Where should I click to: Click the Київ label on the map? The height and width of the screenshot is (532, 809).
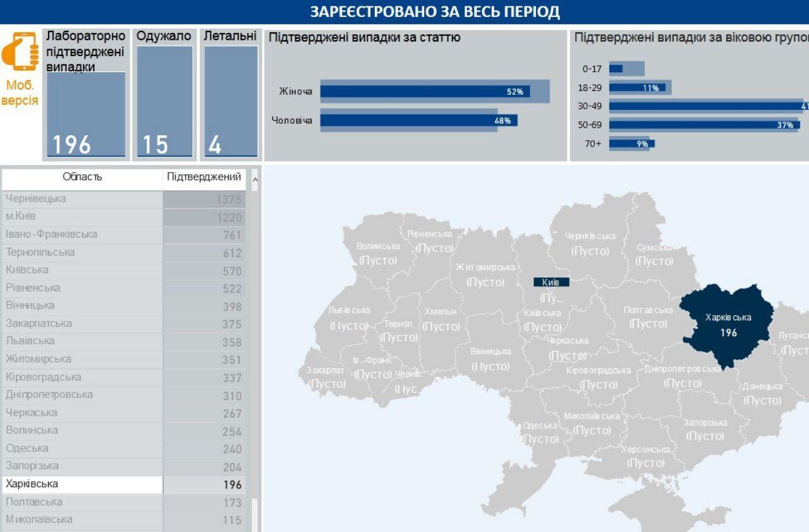click(x=550, y=282)
